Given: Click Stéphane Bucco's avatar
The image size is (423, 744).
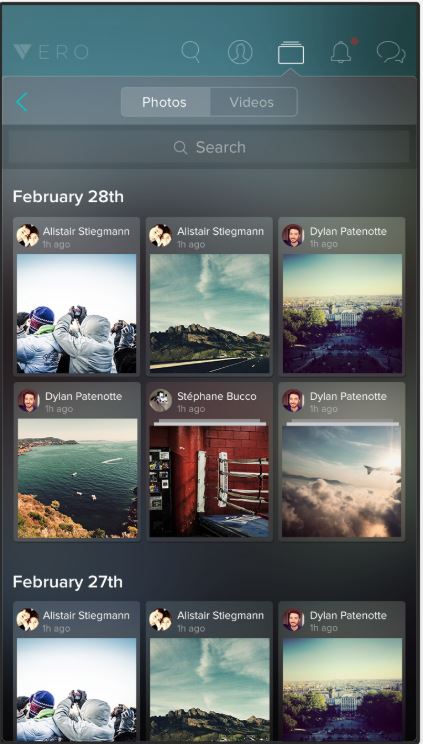Looking at the screenshot, I should 160,400.
